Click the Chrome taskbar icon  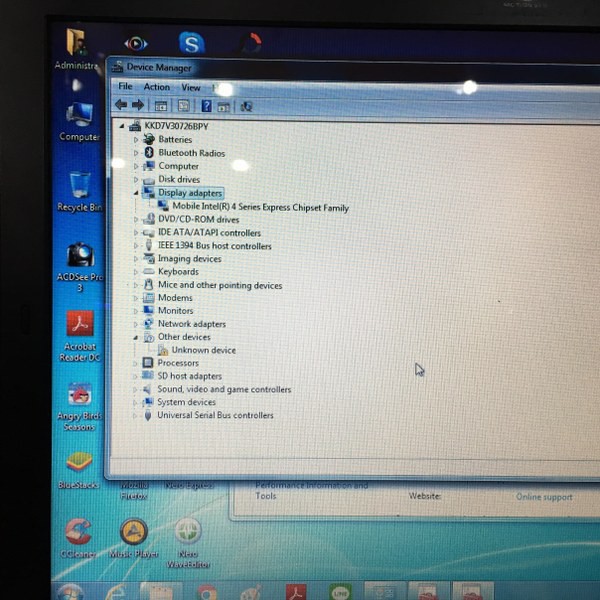tap(207, 593)
